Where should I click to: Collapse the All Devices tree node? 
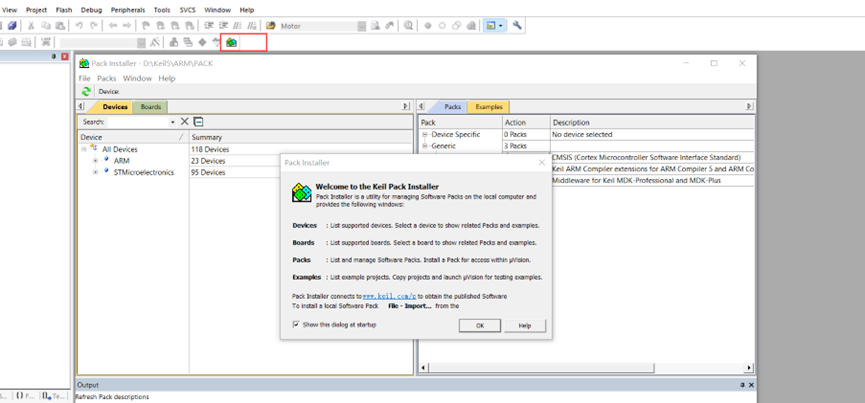[x=84, y=149]
